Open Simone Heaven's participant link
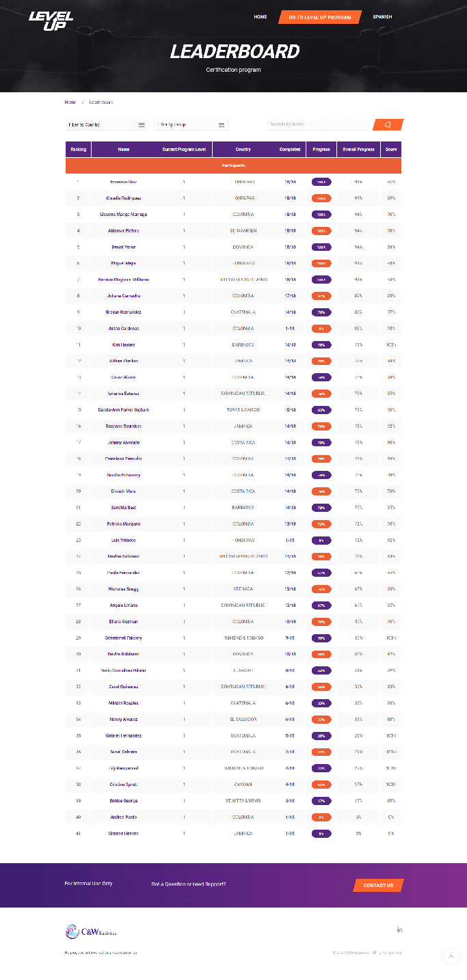 coord(124,834)
